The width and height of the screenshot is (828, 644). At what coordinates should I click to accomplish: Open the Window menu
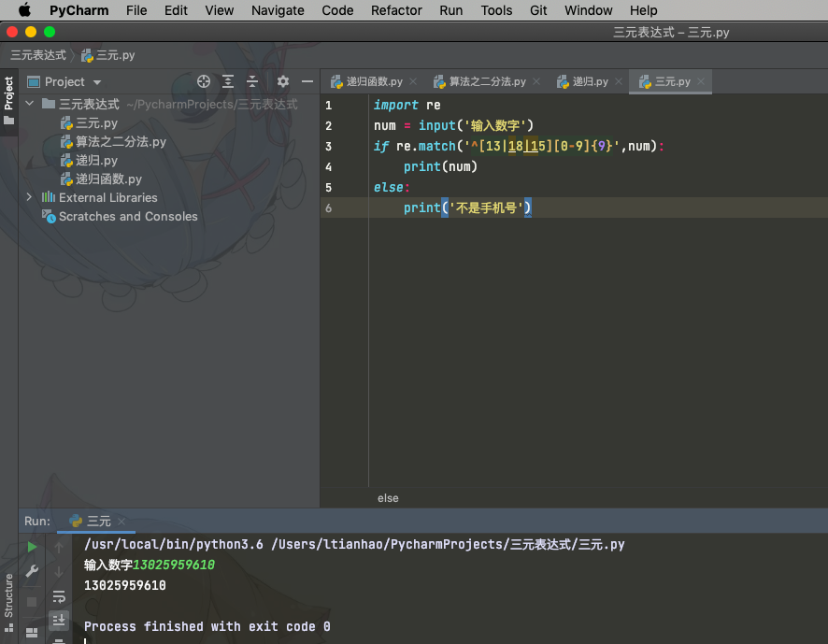(x=588, y=10)
